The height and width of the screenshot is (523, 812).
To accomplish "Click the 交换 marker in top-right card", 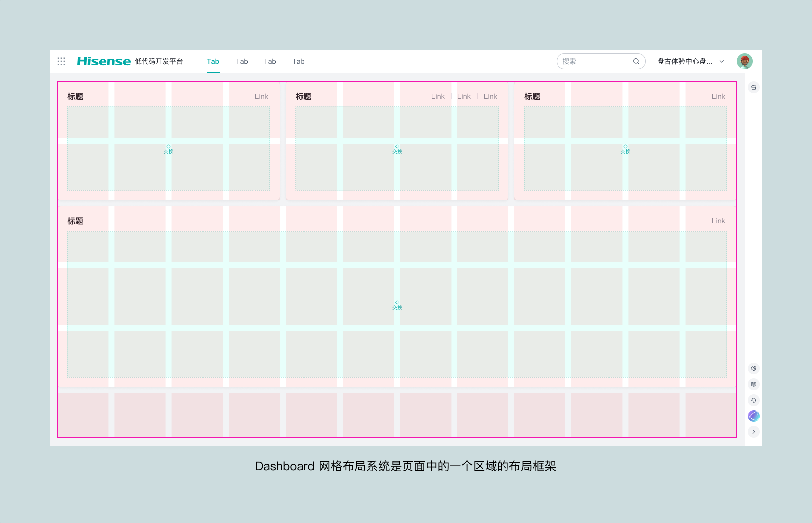I will coord(625,149).
